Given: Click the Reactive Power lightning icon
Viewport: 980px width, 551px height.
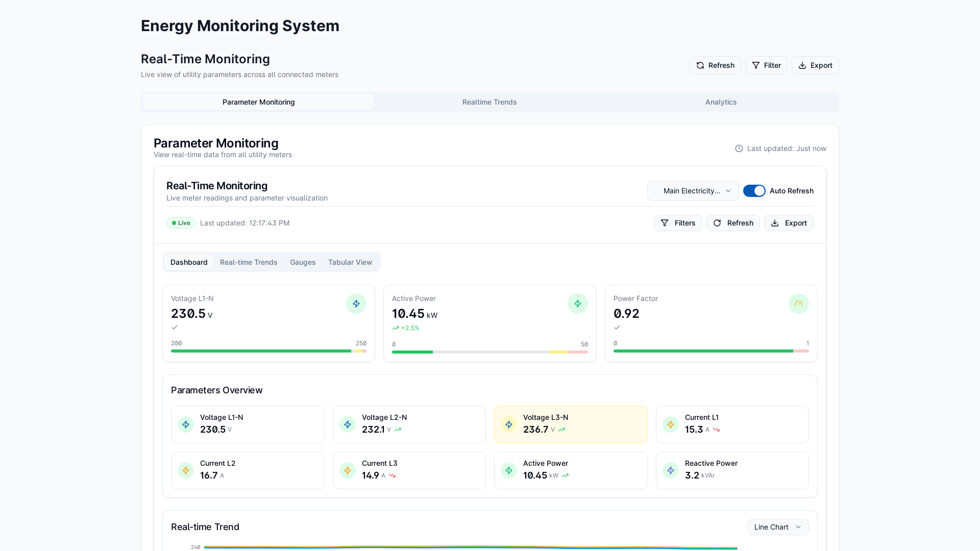Looking at the screenshot, I should click(671, 470).
